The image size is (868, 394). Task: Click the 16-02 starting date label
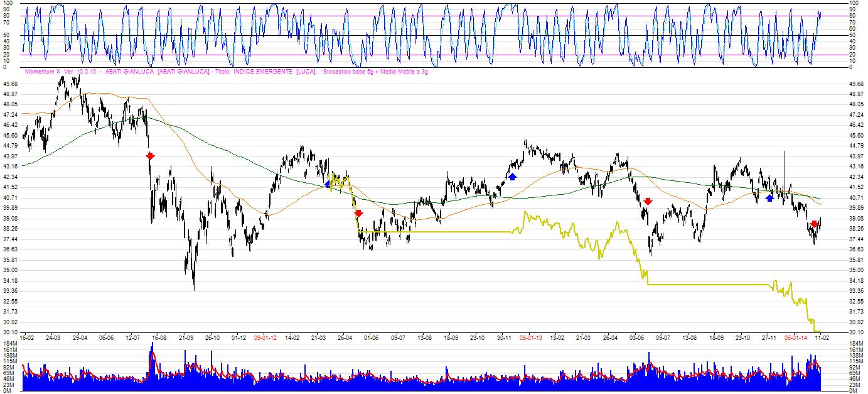pyautogui.click(x=28, y=337)
